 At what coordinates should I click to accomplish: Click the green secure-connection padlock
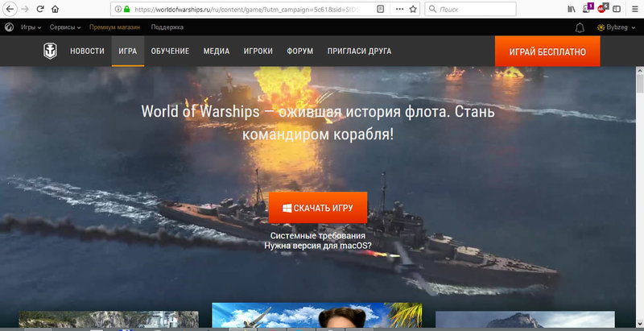point(127,9)
